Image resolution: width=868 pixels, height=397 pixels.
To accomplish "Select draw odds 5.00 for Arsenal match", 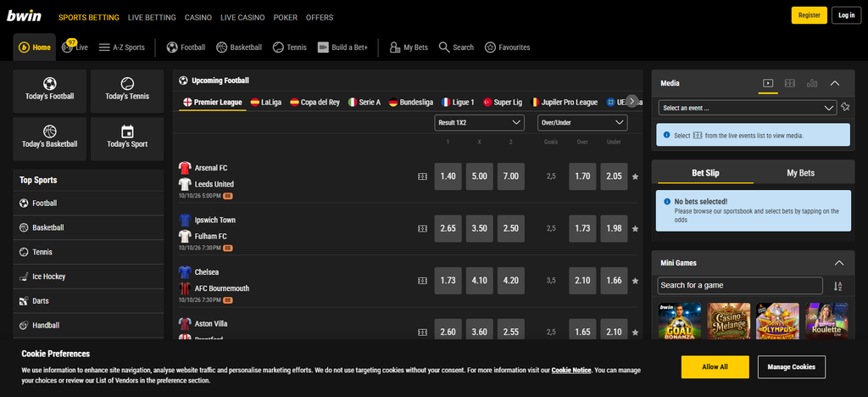I will (480, 176).
